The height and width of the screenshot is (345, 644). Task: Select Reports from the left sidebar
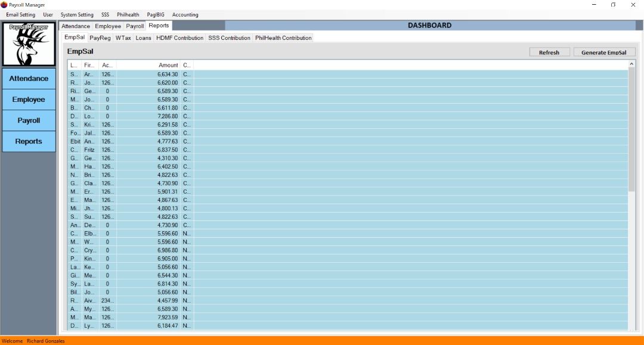pos(29,141)
